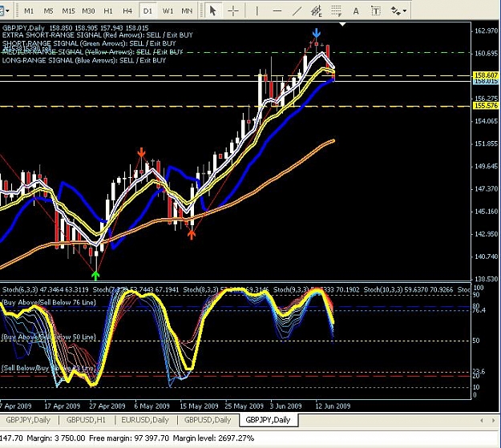This screenshot has height=448, width=501.
Task: Click the blue down arrow signal on chart
Action: click(317, 33)
